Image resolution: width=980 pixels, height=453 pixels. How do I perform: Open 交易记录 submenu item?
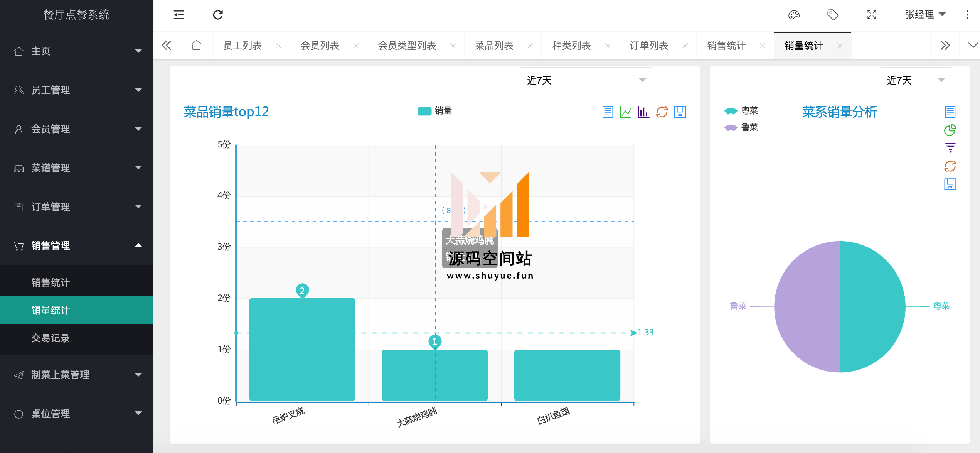[51, 338]
